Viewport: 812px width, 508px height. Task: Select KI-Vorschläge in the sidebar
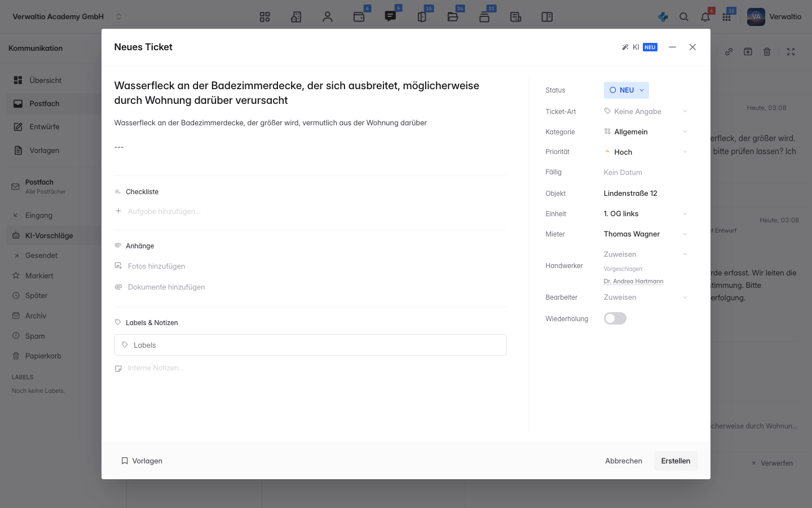54,235
